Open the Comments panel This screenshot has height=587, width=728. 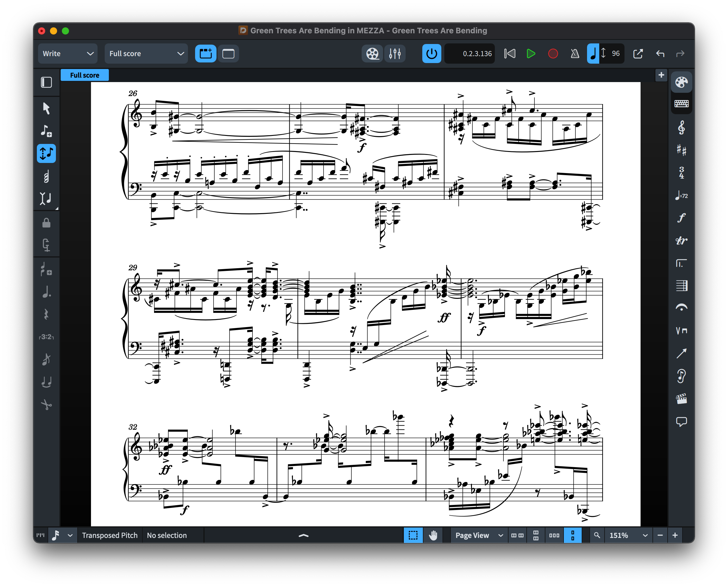click(x=681, y=421)
